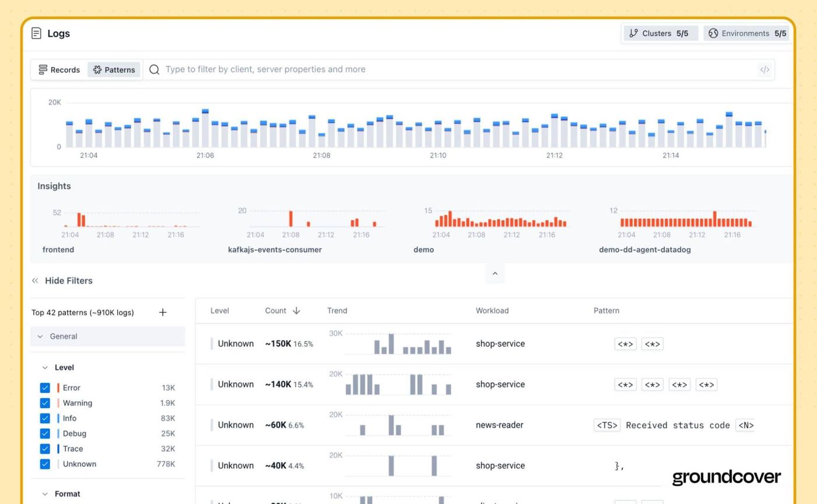Uncheck the Debug level checkbox
Screen dimensions: 817x504
point(45,433)
